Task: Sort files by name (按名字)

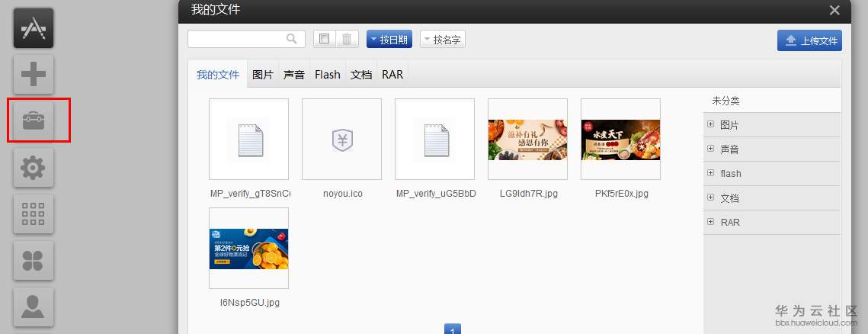Action: [x=442, y=40]
